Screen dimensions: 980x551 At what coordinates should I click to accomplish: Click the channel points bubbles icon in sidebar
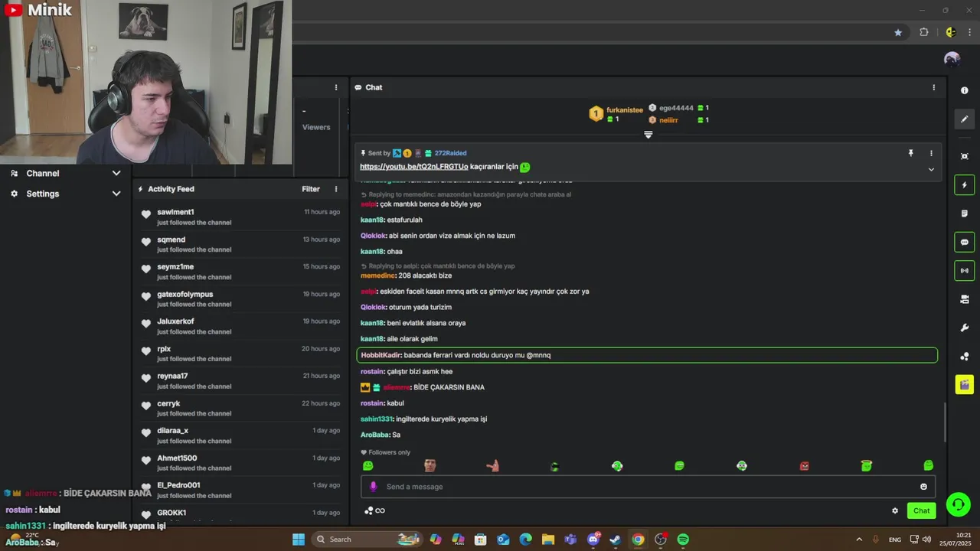(x=964, y=356)
